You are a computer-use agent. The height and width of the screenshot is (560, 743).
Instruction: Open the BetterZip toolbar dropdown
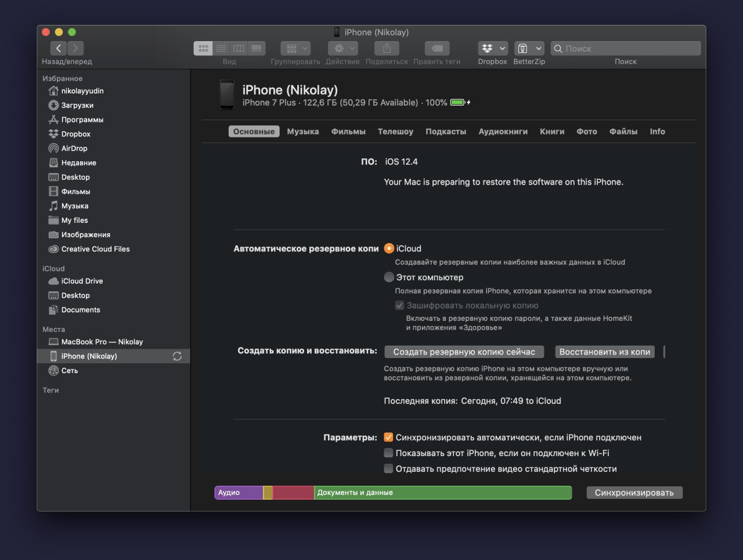point(529,48)
